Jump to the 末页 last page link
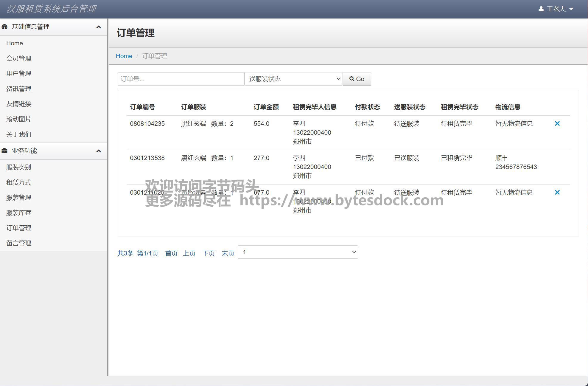This screenshot has height=386, width=588. (228, 253)
